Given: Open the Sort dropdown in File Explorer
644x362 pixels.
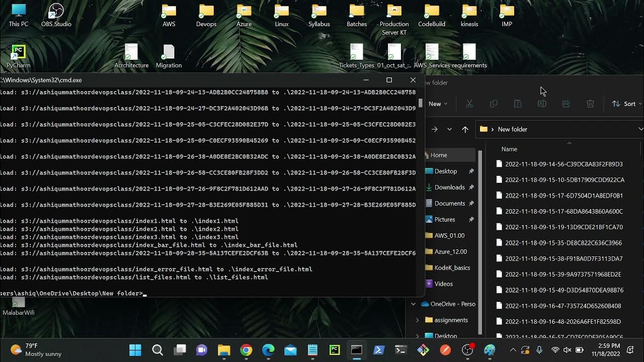Looking at the screenshot, I should pyautogui.click(x=626, y=104).
